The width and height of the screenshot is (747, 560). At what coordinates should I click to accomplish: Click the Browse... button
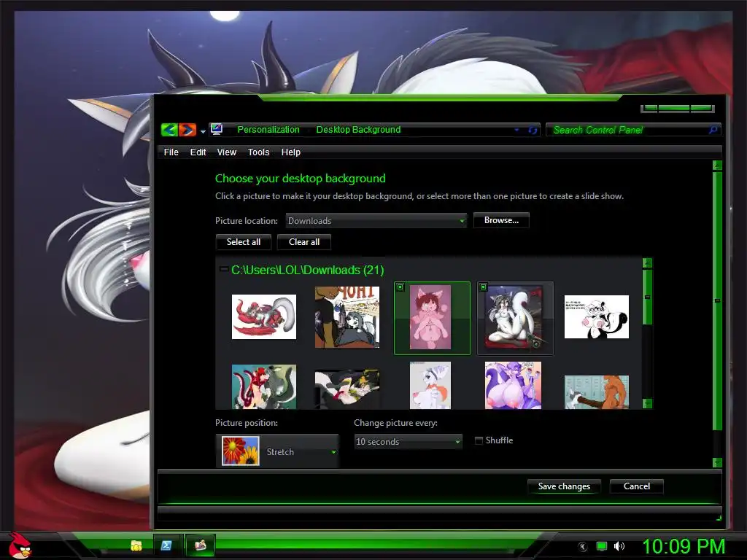point(501,220)
